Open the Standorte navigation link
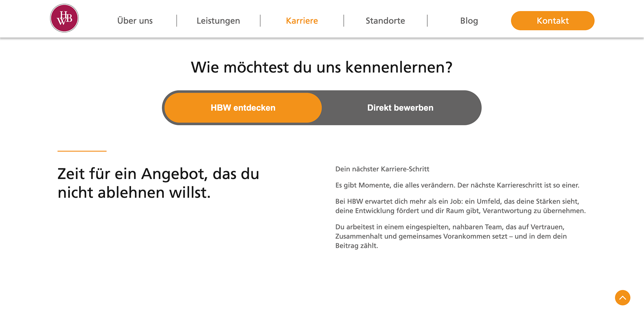This screenshot has height=316, width=644. click(385, 21)
